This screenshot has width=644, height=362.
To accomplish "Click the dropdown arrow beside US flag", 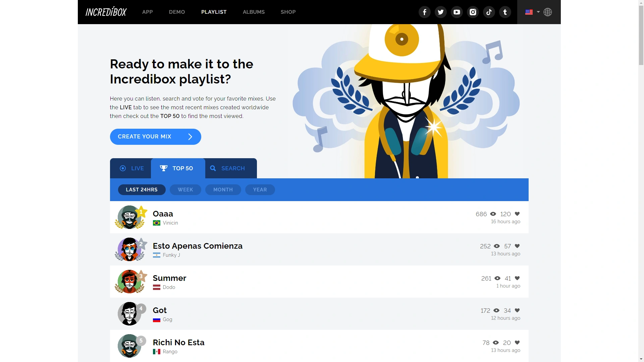I will click(x=538, y=12).
